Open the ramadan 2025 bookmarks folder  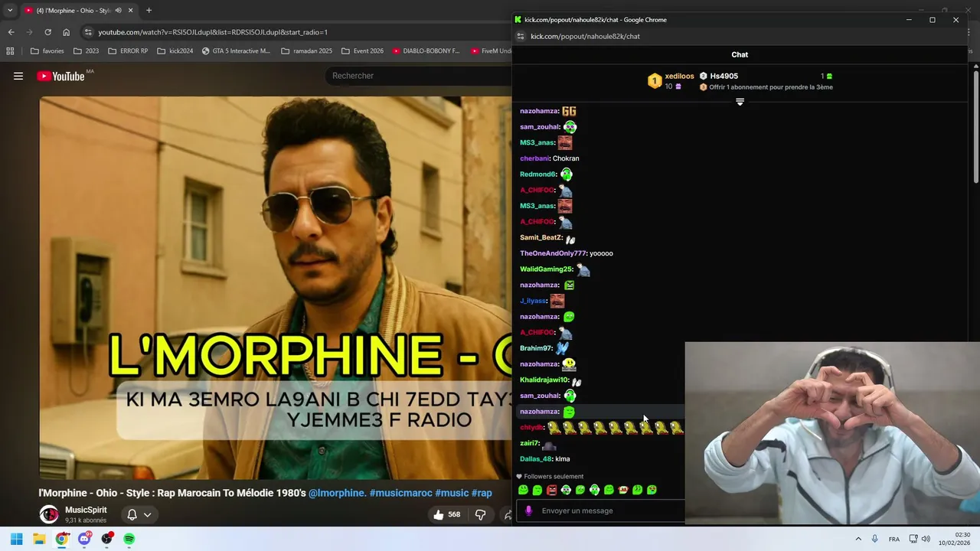[x=306, y=51]
